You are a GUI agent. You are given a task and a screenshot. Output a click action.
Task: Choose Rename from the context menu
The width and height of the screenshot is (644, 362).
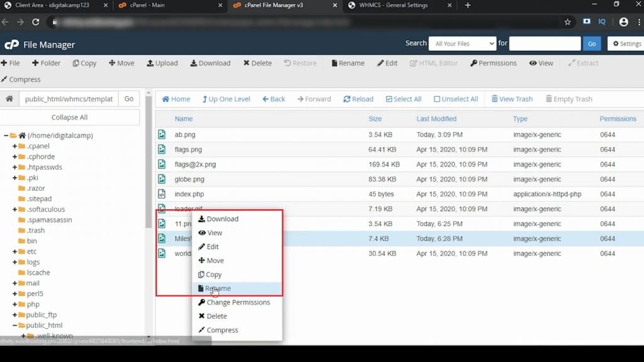pos(218,288)
